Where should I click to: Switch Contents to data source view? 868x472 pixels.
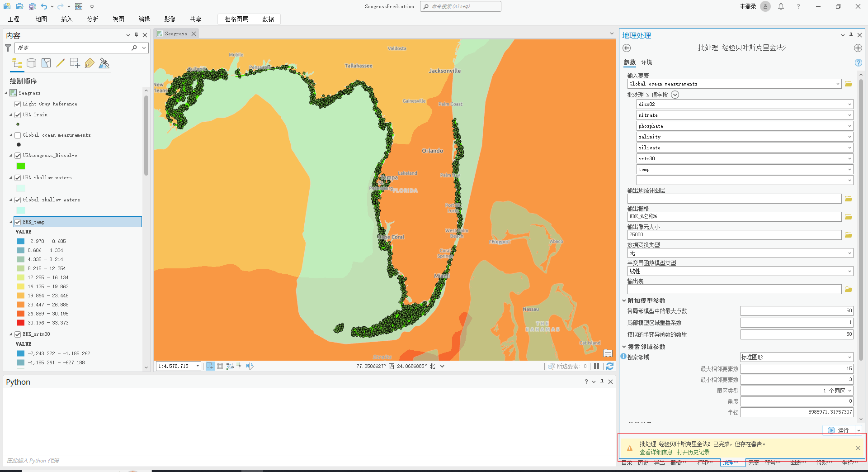32,63
